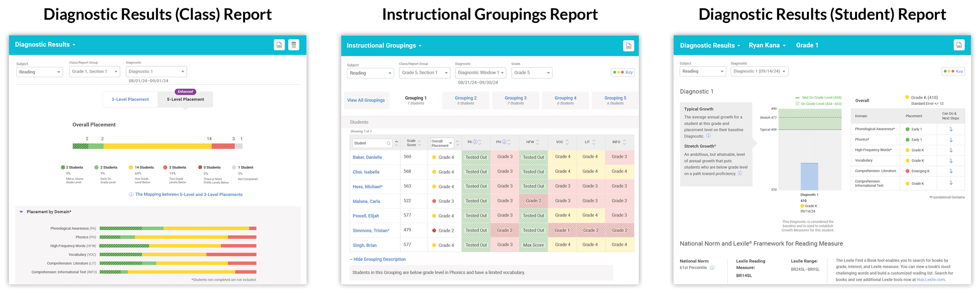The width and height of the screenshot is (980, 293).
Task: Download Instructional Groupings report as PDF
Action: [628, 46]
